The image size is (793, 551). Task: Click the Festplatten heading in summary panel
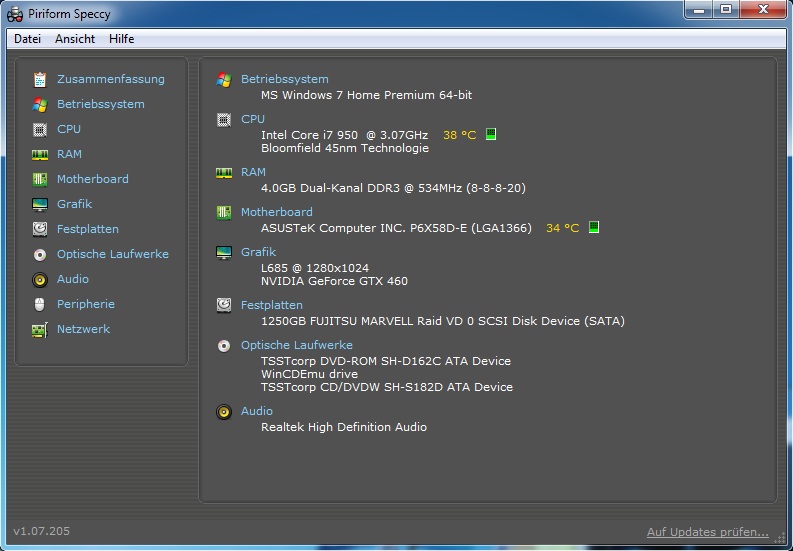[271, 305]
